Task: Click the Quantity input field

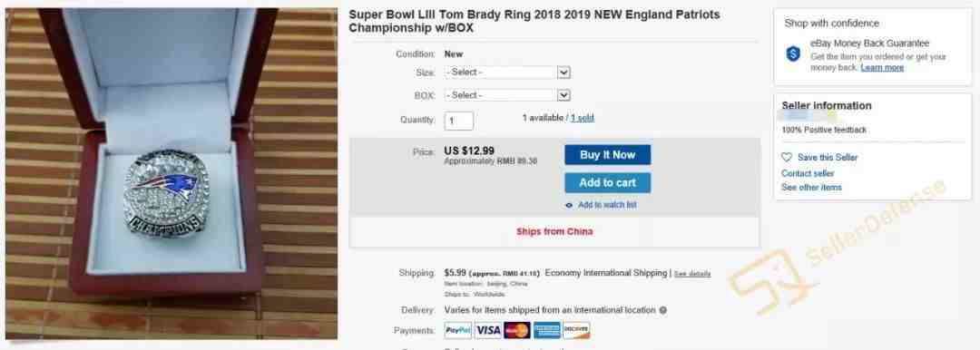Action: tap(459, 121)
